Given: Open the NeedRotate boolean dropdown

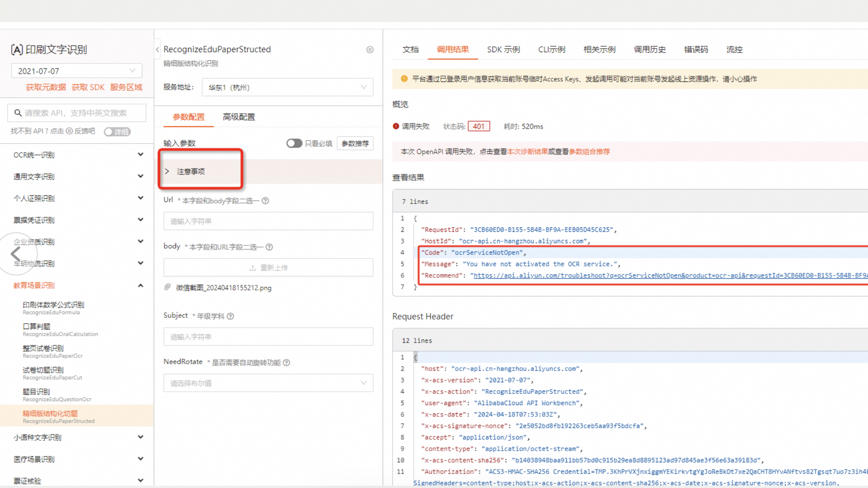Looking at the screenshot, I should (268, 383).
